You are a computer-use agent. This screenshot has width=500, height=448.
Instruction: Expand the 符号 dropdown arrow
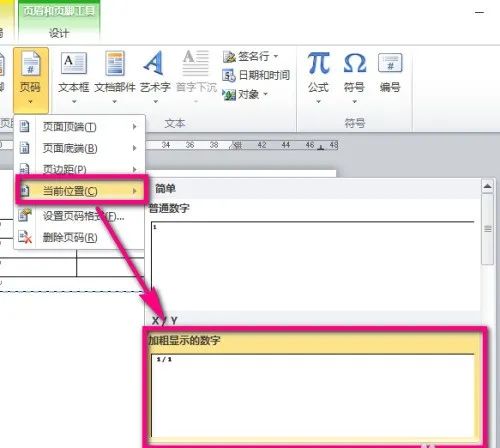[x=355, y=101]
